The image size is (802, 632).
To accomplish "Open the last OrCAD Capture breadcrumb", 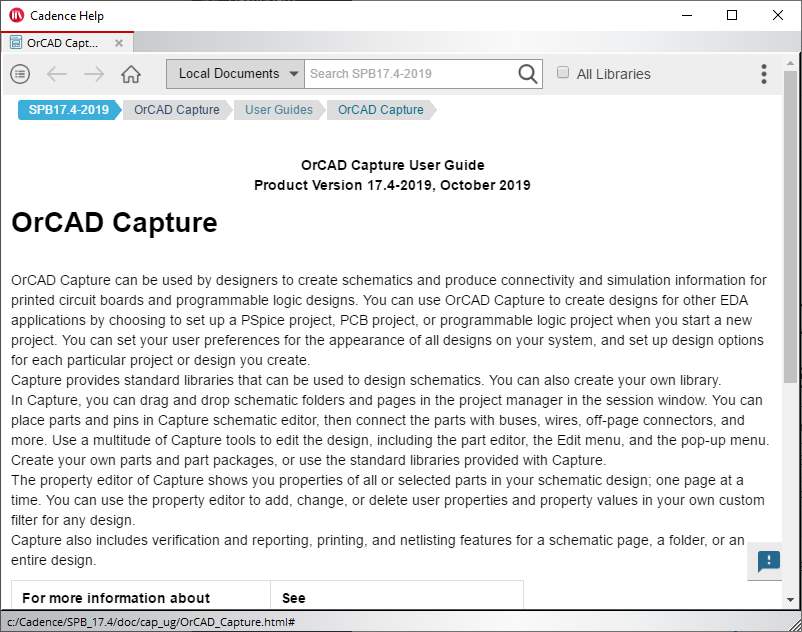I will 381,110.
